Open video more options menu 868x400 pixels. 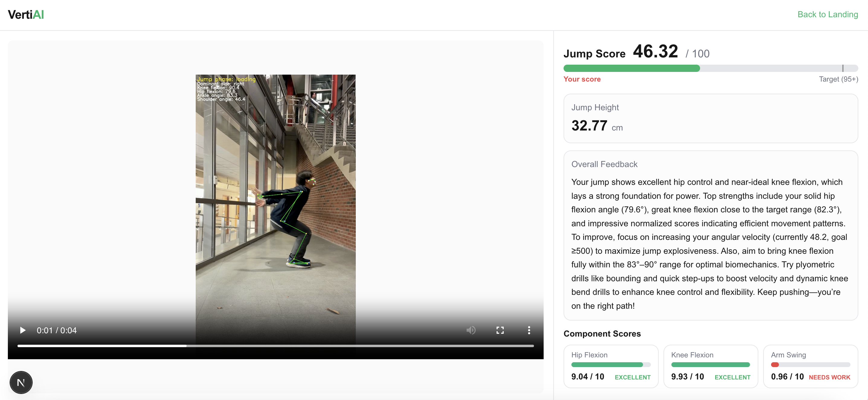[x=529, y=330]
